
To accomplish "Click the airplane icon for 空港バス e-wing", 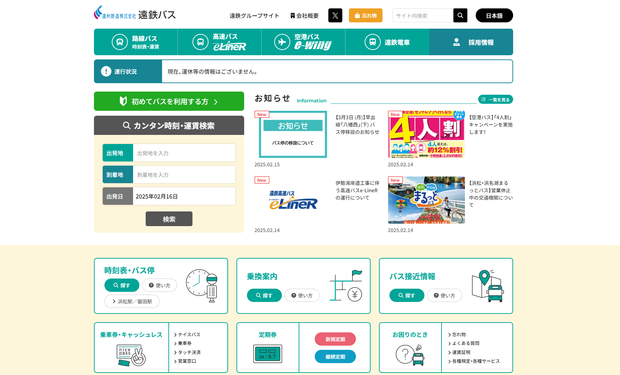I will pos(282,42).
